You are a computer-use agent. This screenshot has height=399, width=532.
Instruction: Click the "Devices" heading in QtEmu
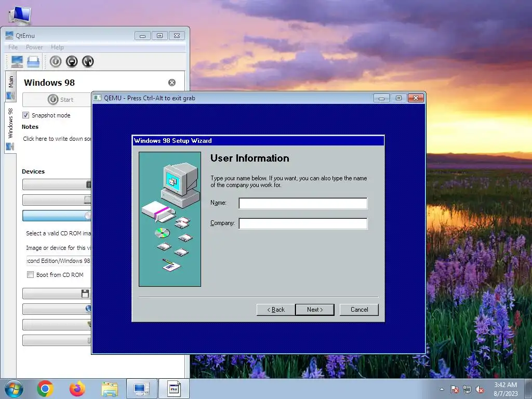[x=33, y=171]
